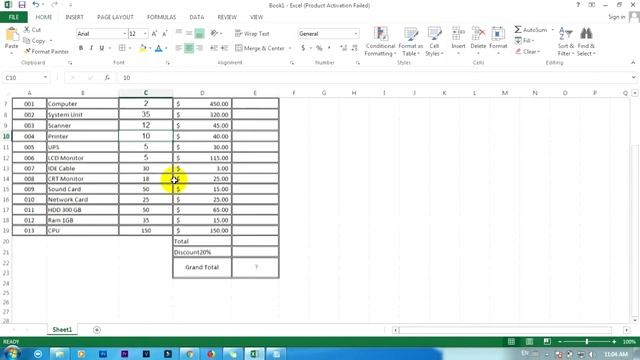Increase decimal places
The height and width of the screenshot is (360, 640).
coord(344,48)
